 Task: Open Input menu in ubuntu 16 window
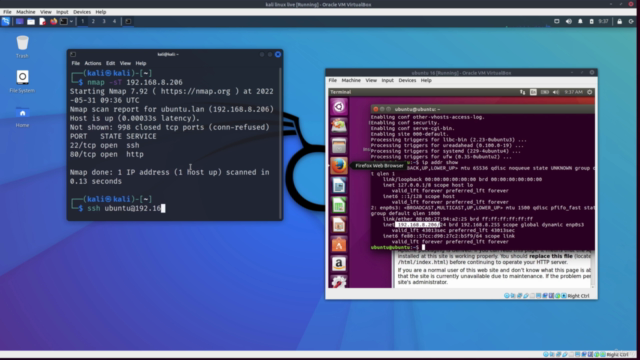(387, 80)
